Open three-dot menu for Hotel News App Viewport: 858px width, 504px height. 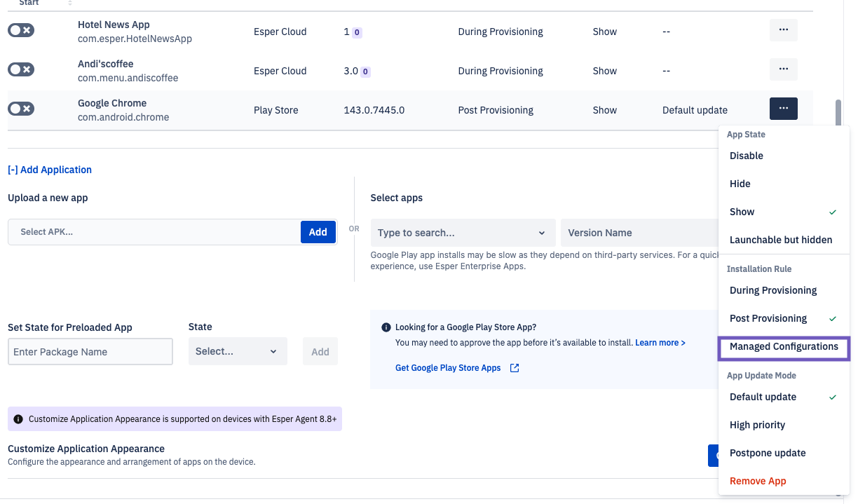point(783,30)
